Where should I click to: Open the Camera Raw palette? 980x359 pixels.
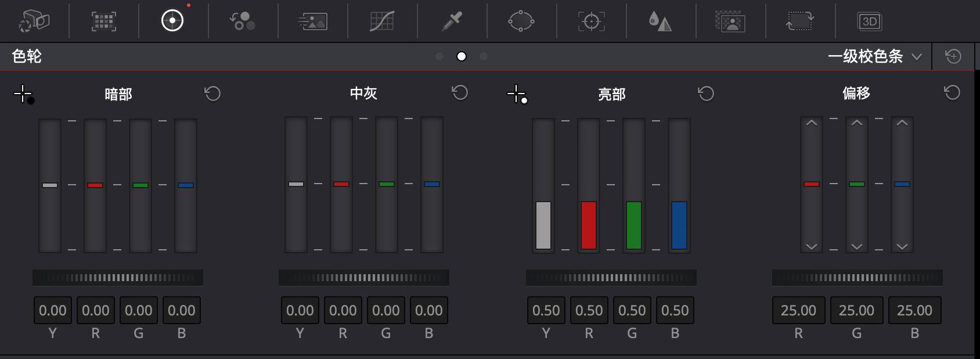34,21
